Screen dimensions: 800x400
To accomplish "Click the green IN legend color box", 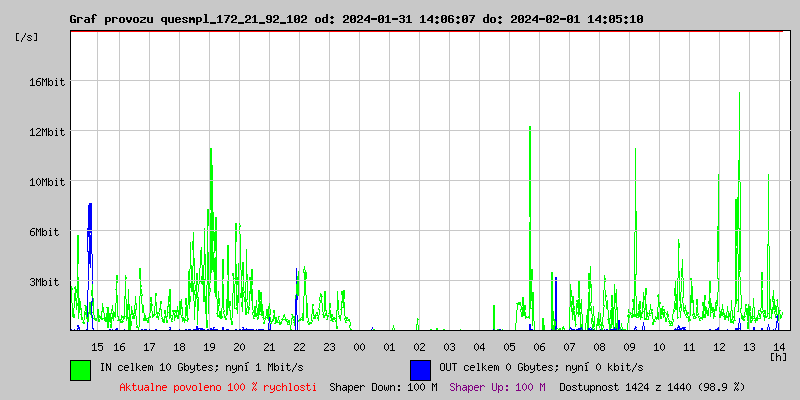I will 80,369.
